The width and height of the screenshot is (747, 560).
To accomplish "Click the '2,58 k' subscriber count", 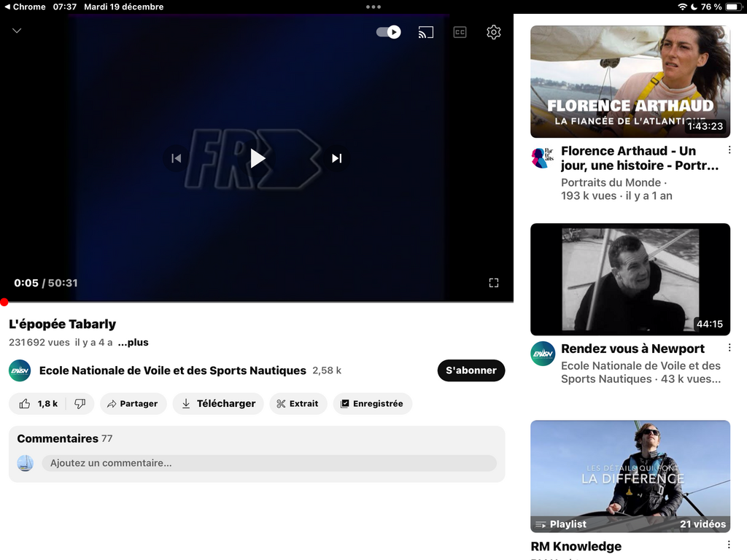I will click(x=327, y=370).
